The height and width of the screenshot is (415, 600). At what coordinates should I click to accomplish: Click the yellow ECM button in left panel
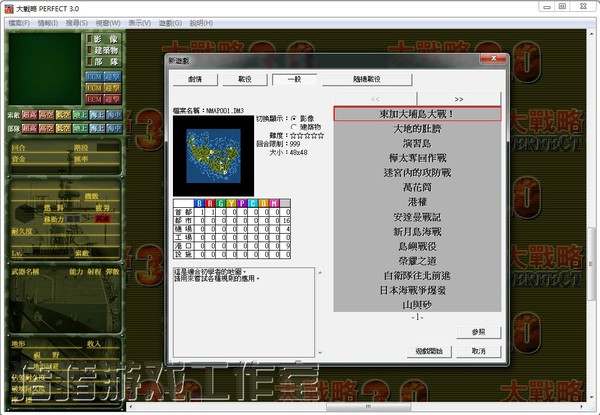coord(95,87)
